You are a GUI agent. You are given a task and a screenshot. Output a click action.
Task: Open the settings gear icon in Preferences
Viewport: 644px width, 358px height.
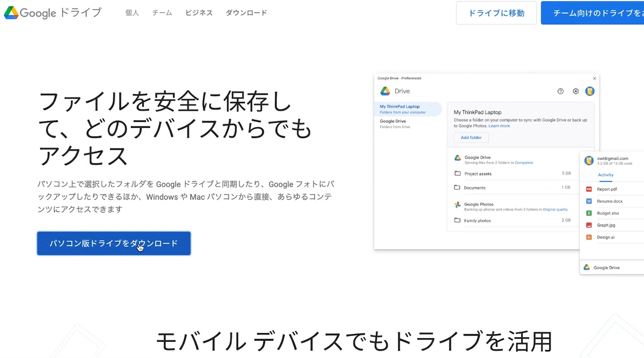pos(576,91)
